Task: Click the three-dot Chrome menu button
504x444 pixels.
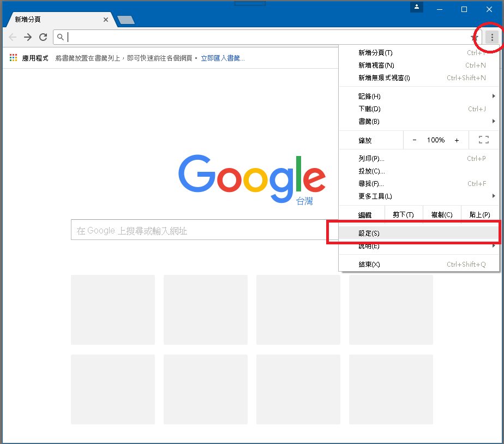Action: (492, 37)
